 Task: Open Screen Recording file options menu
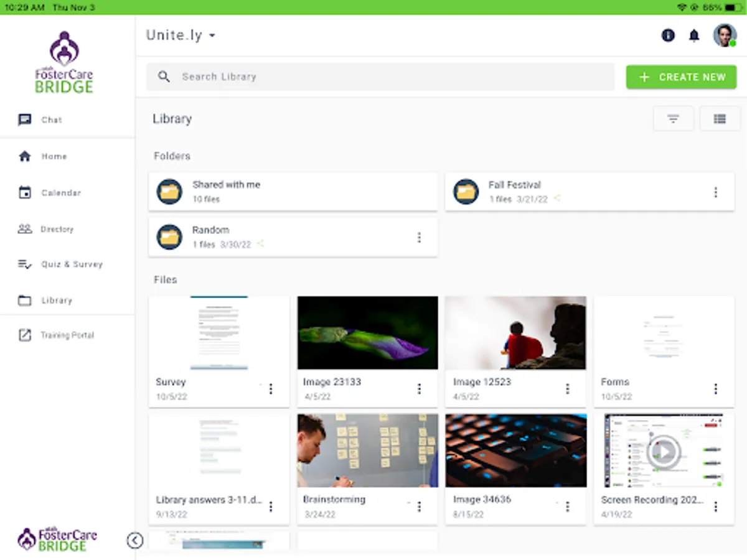click(715, 506)
